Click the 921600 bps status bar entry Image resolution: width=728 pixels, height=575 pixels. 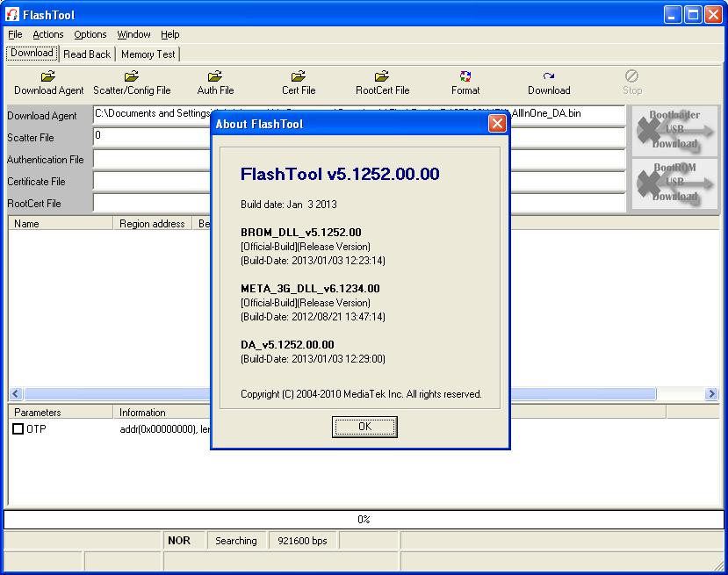coord(302,541)
